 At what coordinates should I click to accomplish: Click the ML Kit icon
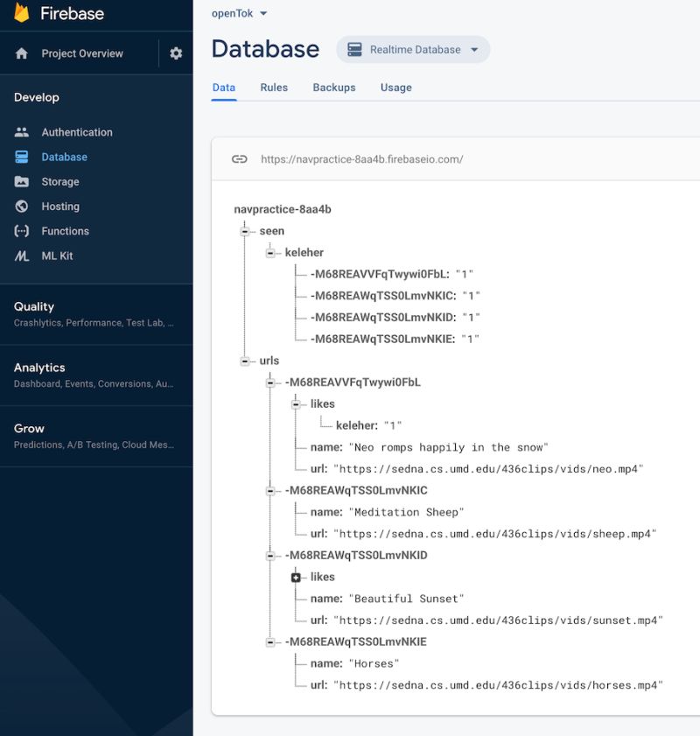22,256
